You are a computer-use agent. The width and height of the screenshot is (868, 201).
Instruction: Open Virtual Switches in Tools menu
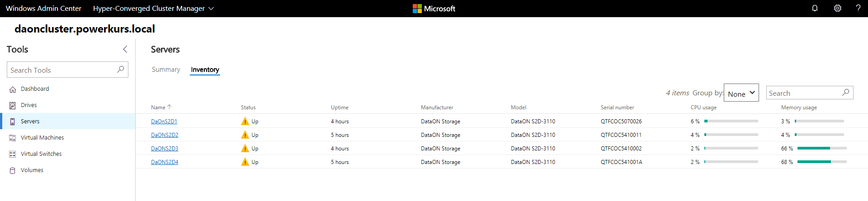click(41, 154)
